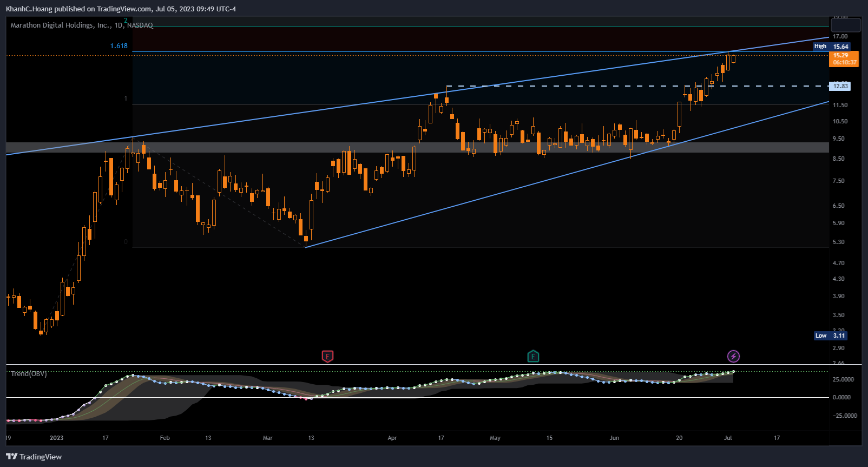Click the 5.30 price axis value
The image size is (868, 467).
pyautogui.click(x=838, y=242)
